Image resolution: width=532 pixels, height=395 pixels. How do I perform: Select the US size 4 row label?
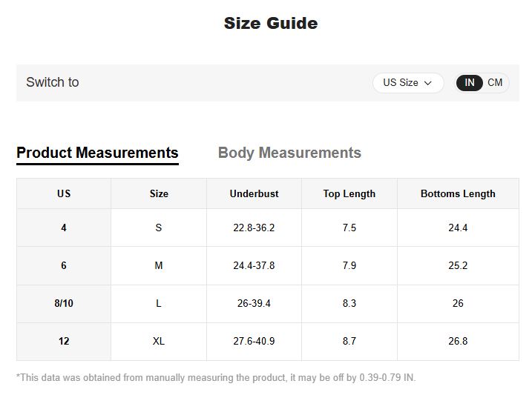coord(64,228)
